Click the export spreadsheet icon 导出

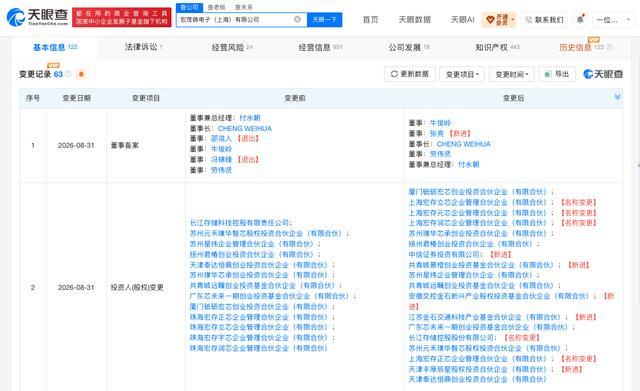point(548,74)
